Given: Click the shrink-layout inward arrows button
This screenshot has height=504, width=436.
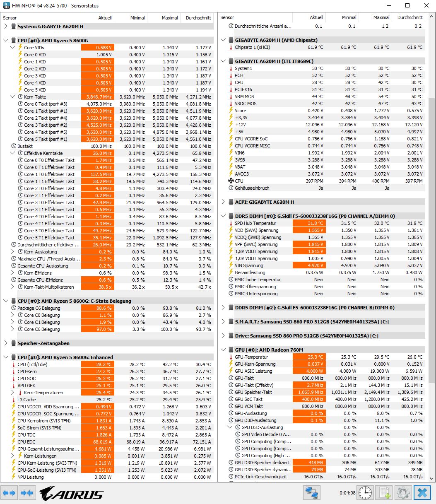Looking at the screenshot, I should (26, 493).
